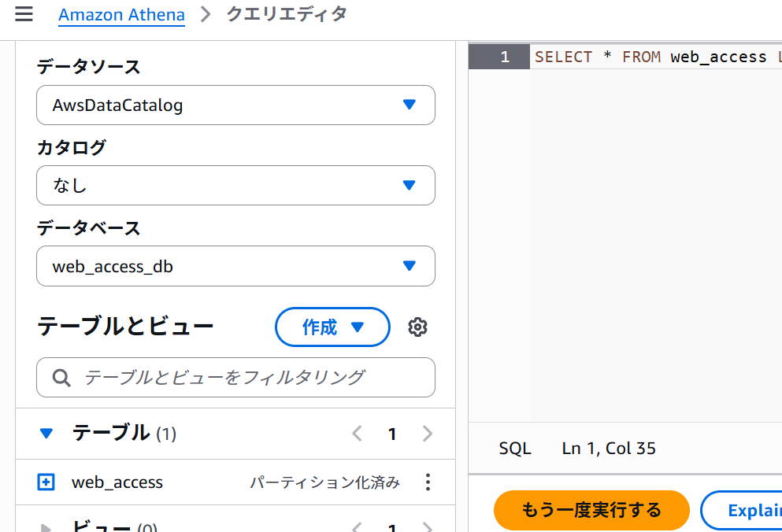
Task: Open table settings gear icon
Action: pos(417,327)
